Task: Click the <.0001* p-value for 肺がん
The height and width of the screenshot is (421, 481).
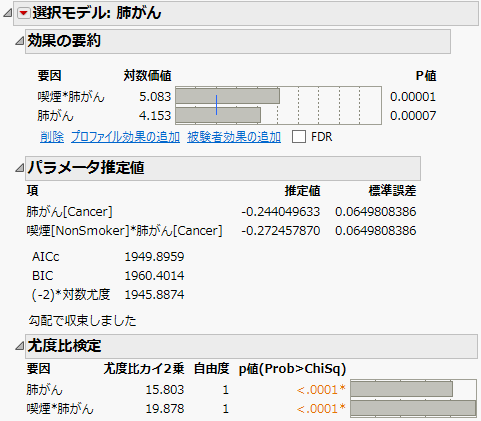Action: click(321, 390)
